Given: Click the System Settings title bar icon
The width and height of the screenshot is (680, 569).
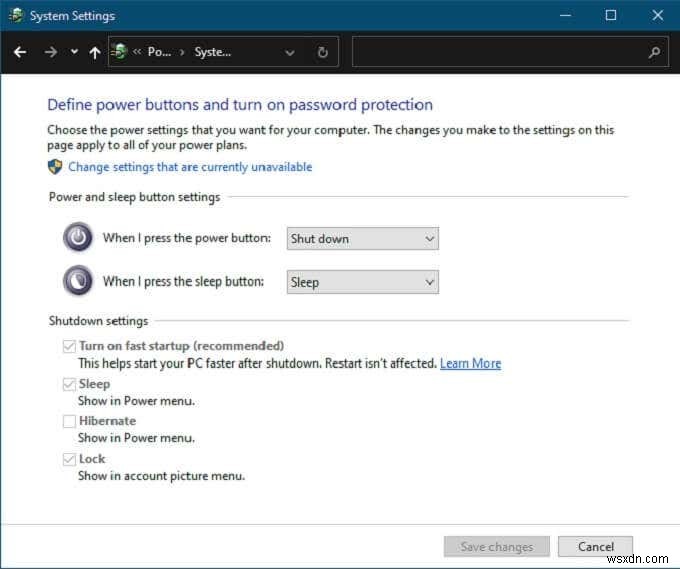Looking at the screenshot, I should click(x=16, y=16).
